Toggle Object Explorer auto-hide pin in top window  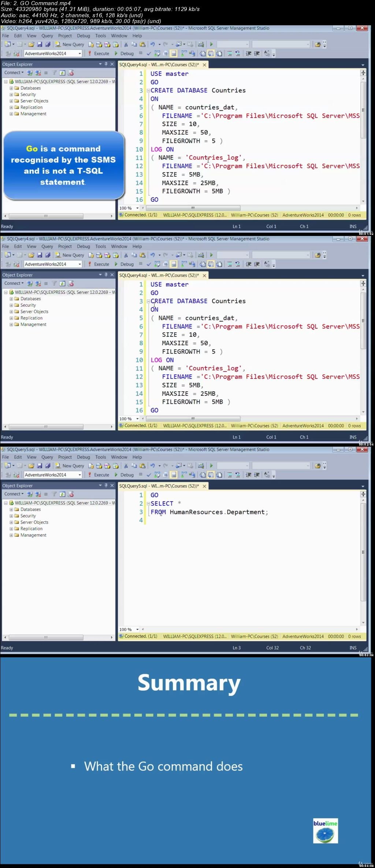click(x=106, y=64)
